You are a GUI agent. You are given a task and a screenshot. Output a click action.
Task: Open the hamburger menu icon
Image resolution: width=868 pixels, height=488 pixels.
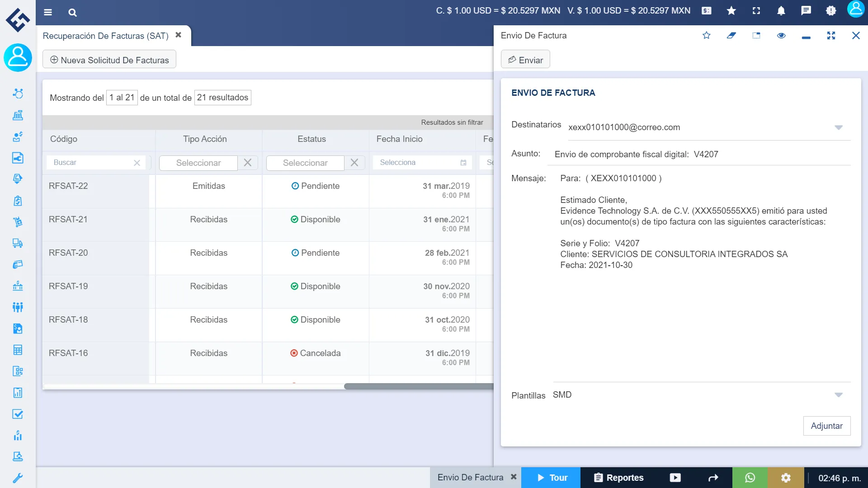pos(48,12)
